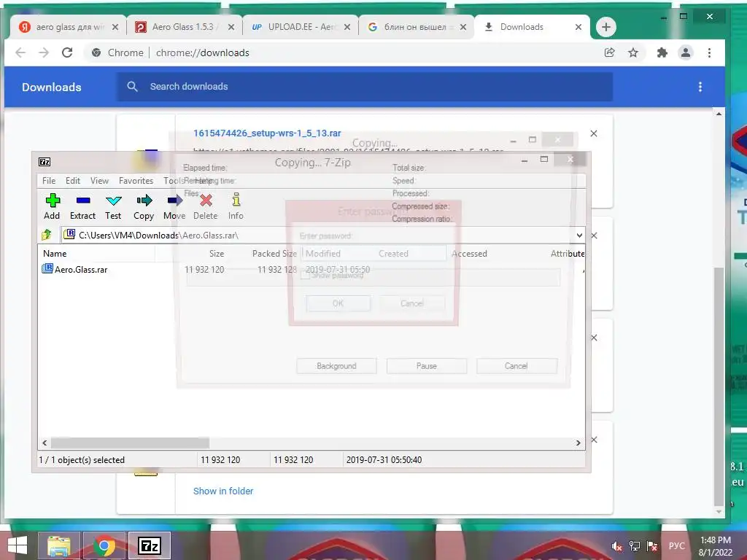
Task: Run Test on the archive
Action: pos(113,206)
